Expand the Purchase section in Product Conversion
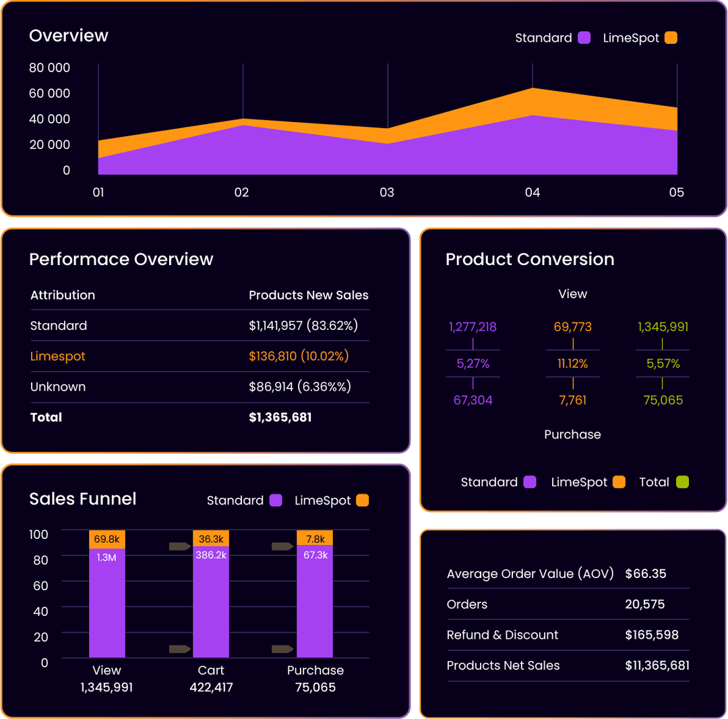The image size is (728, 719). [572, 434]
